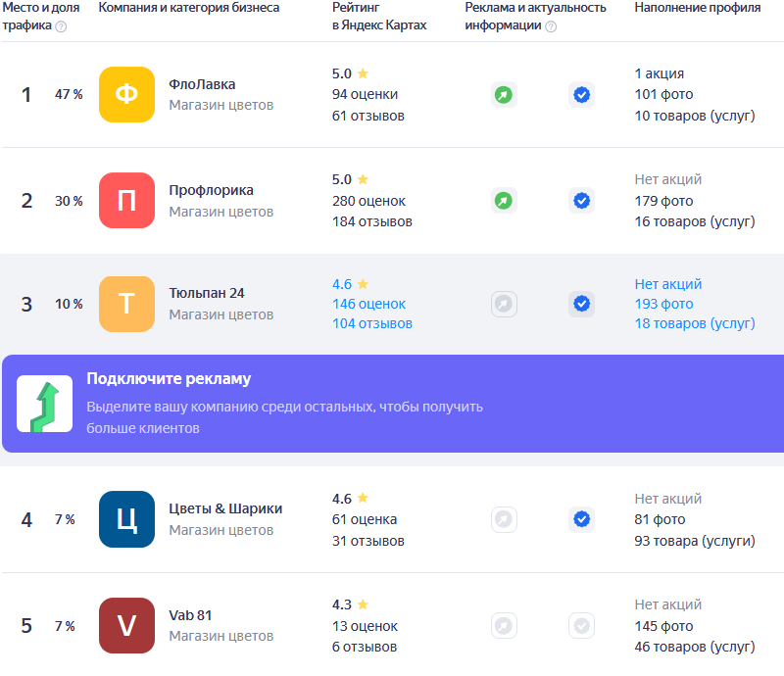784x676 pixels.
Task: Open the '146 оценок' rating link
Action: [369, 304]
